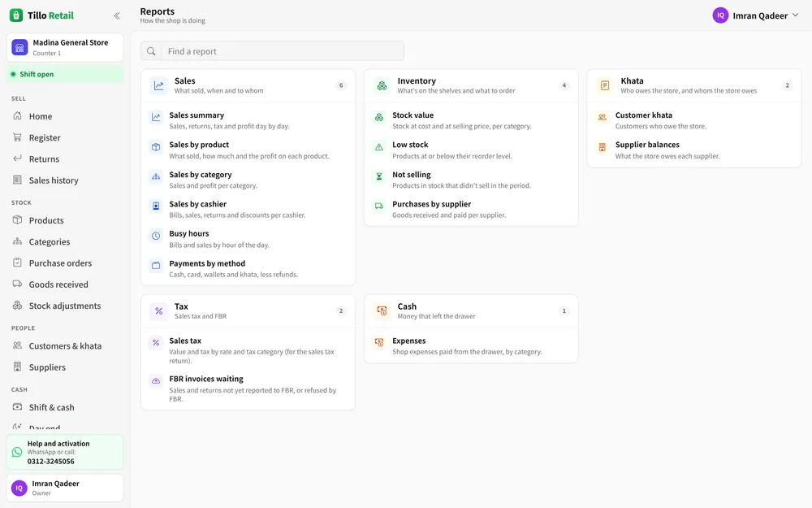The image size is (812, 508).
Task: Open the Sales summary report
Action: (248, 120)
